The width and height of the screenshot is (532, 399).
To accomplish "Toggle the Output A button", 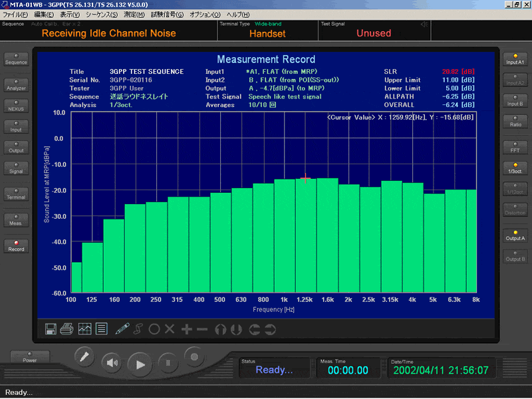I will click(x=515, y=235).
